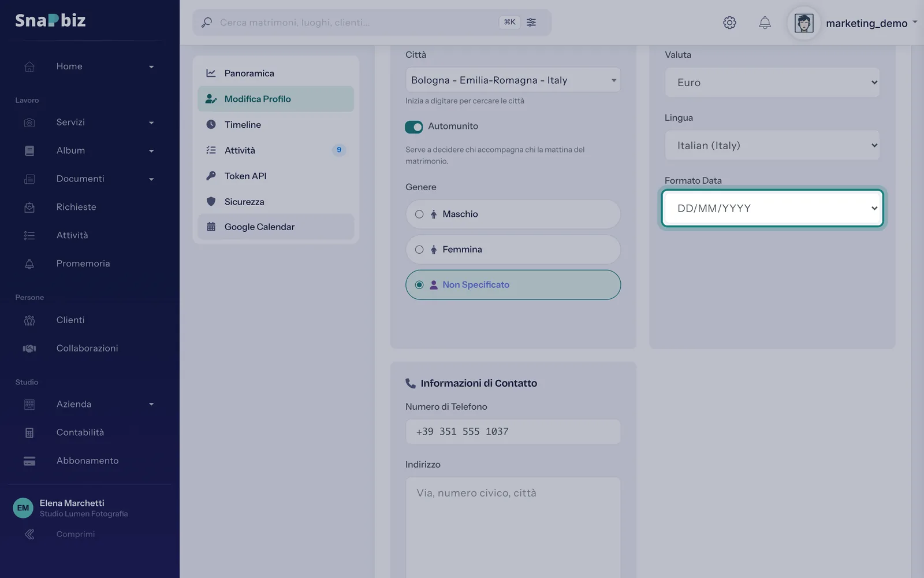Open the Formato Data dropdown
The width and height of the screenshot is (924, 578).
[x=772, y=209]
